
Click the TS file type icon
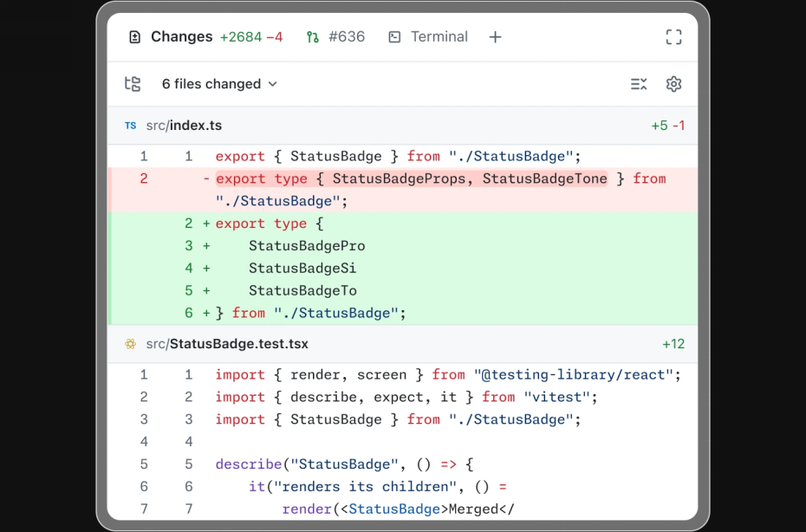click(x=131, y=126)
